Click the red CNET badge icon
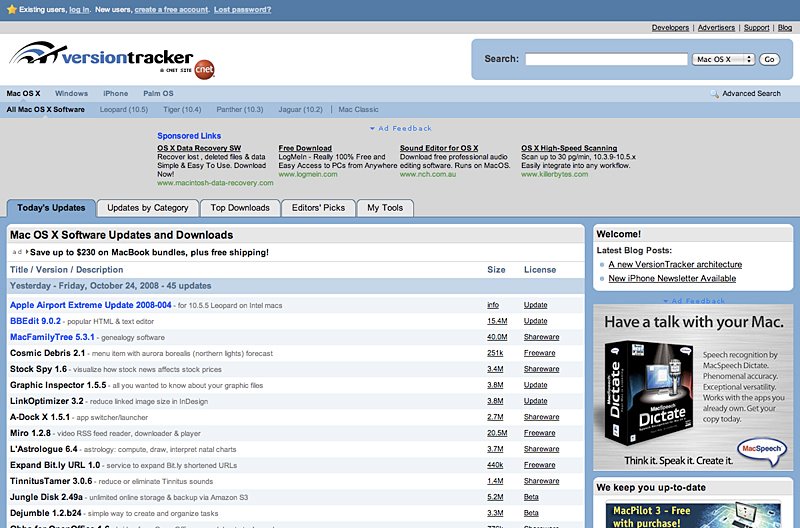This screenshot has height=528, width=800. pyautogui.click(x=205, y=69)
